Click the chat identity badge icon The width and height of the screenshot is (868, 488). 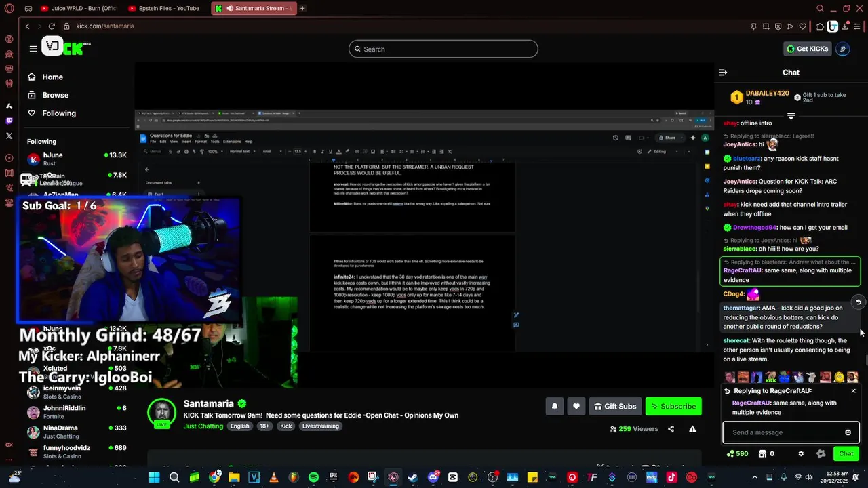pos(821,454)
